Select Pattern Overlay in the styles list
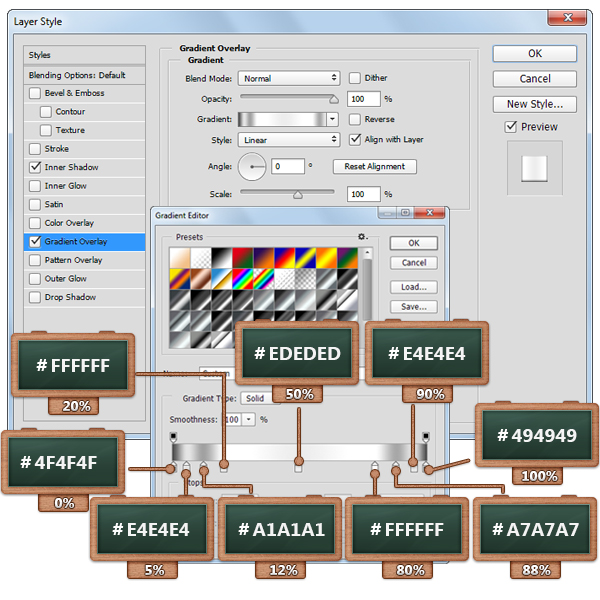Screen dimensions: 600x600 (x=73, y=260)
